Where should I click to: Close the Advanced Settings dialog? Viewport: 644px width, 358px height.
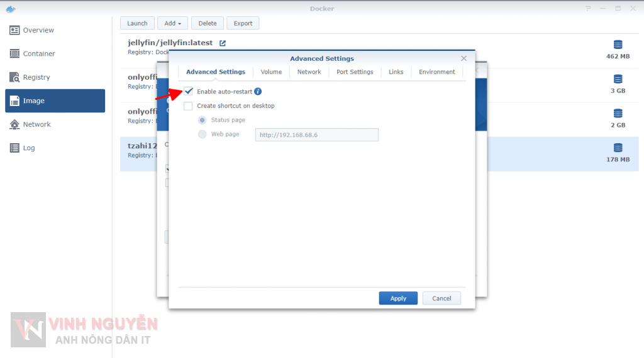464,58
